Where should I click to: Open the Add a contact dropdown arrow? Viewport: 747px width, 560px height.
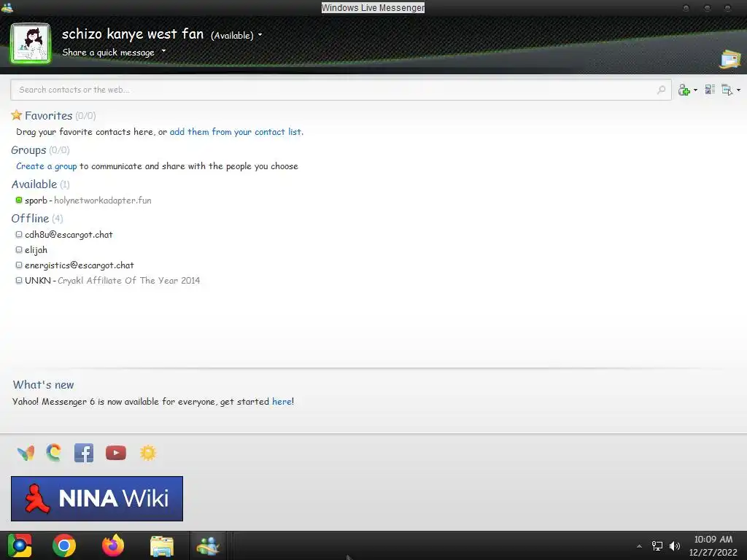click(x=695, y=90)
